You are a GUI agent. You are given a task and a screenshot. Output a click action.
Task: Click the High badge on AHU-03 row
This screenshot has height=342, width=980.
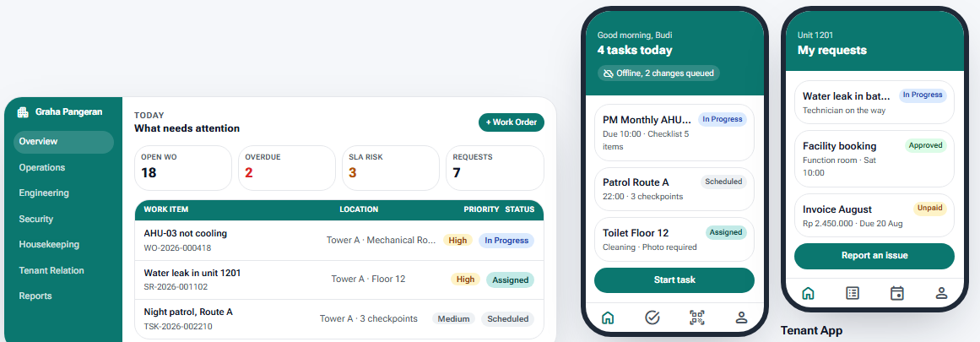tap(458, 240)
